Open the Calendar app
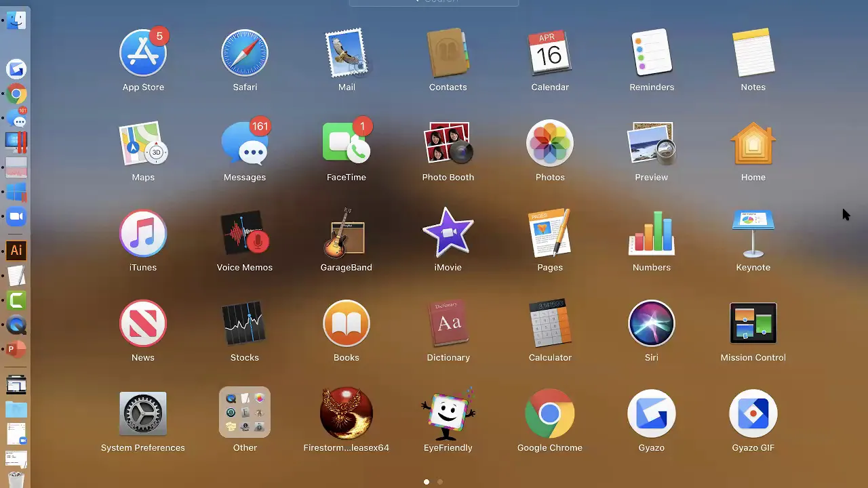The height and width of the screenshot is (488, 868). click(550, 53)
